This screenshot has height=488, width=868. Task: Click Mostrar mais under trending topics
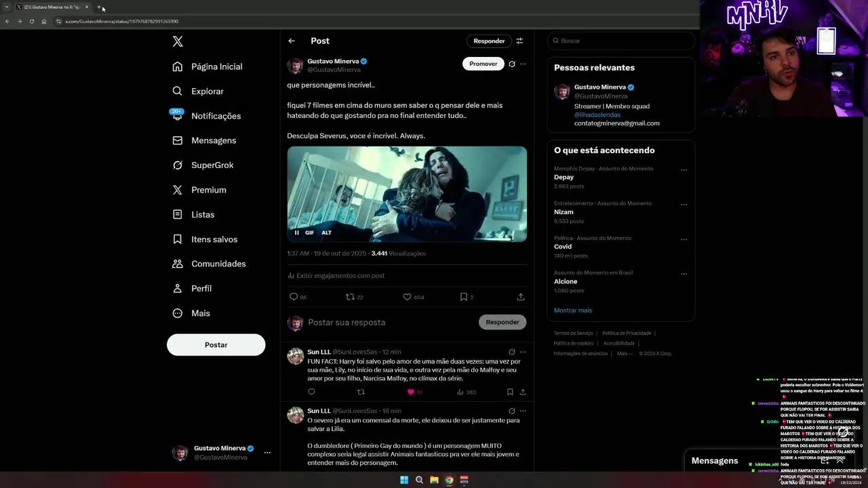click(573, 310)
